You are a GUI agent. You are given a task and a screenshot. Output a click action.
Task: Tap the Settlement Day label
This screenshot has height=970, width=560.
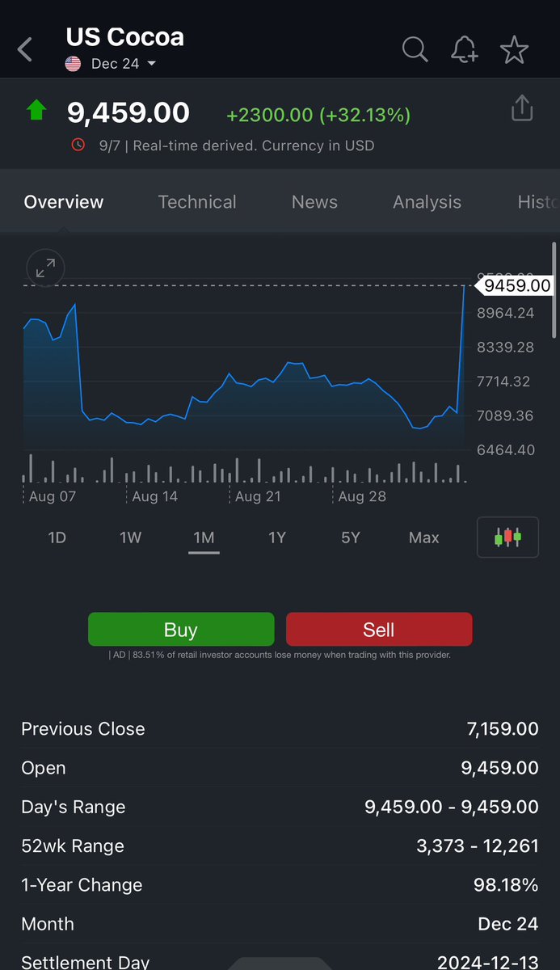86,962
